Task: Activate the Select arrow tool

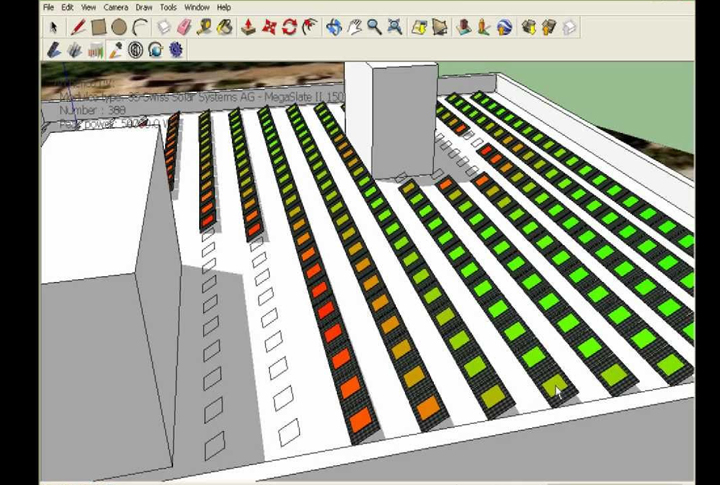Action: (53, 28)
